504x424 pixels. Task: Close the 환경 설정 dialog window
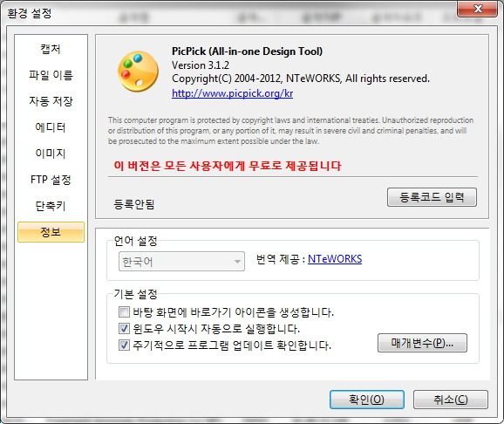coord(477,9)
